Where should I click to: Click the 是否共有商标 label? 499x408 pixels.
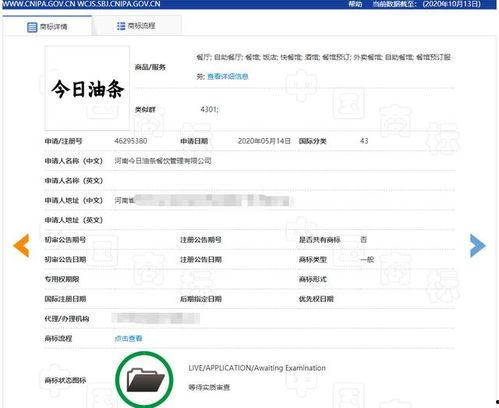pos(320,240)
